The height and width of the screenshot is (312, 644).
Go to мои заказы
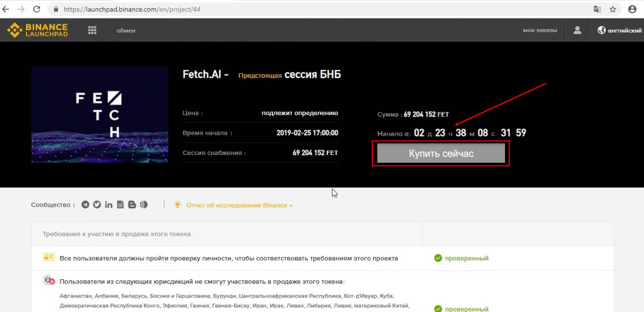click(x=540, y=31)
